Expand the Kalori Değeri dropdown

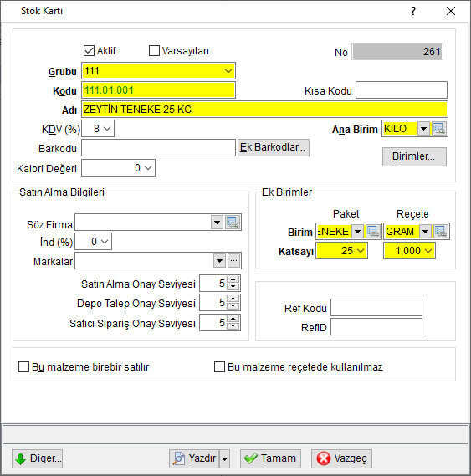(x=148, y=168)
